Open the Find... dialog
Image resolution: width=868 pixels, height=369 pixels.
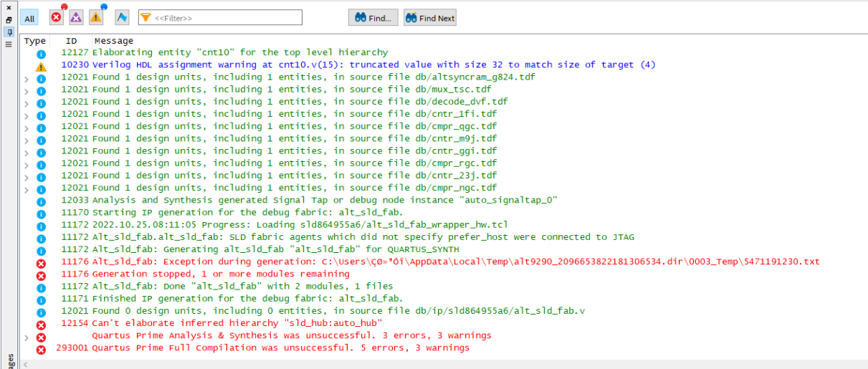coord(373,18)
